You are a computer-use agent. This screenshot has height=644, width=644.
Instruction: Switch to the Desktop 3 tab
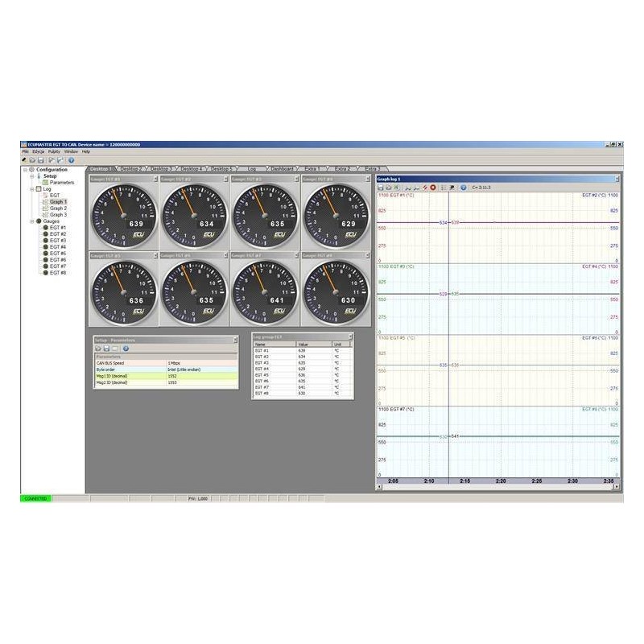159,169
